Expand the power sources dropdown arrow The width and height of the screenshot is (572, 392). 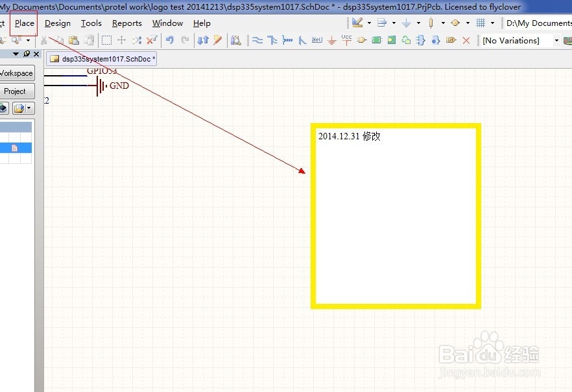click(x=418, y=23)
